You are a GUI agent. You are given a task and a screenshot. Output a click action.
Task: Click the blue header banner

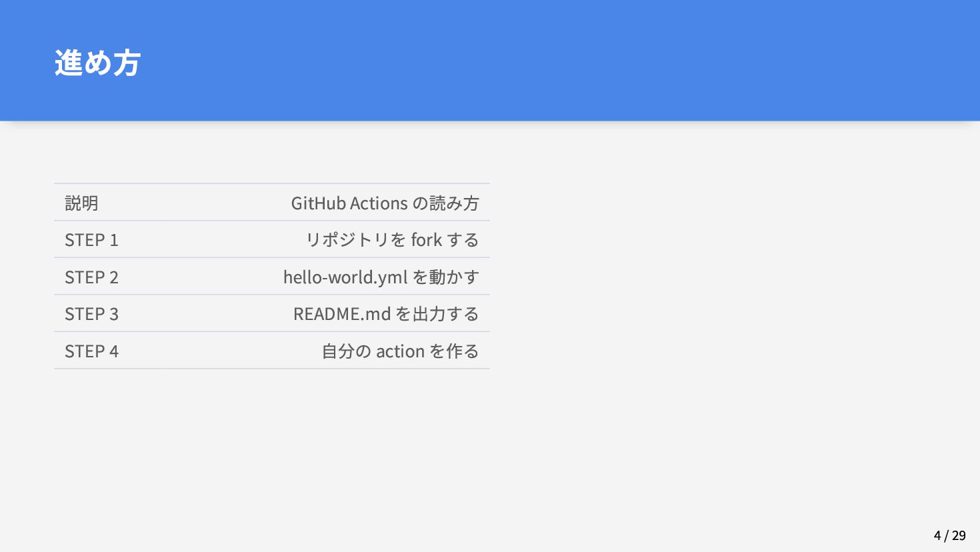490,60
